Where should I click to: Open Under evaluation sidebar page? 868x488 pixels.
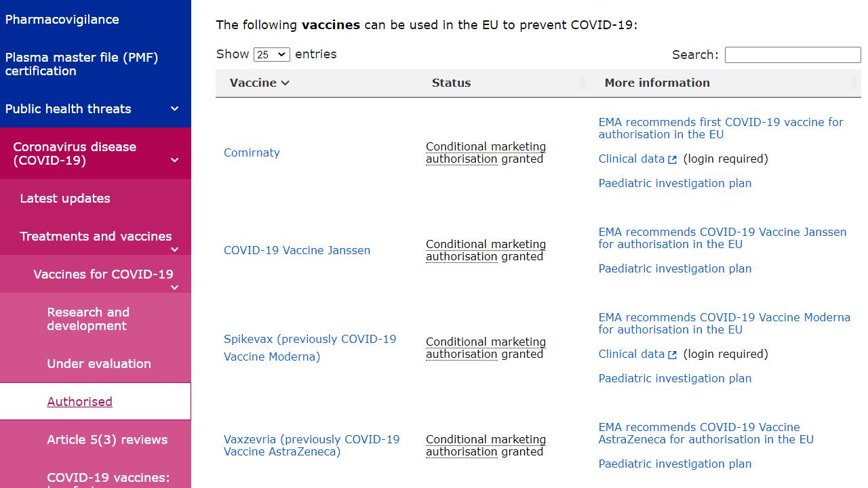[x=99, y=364]
